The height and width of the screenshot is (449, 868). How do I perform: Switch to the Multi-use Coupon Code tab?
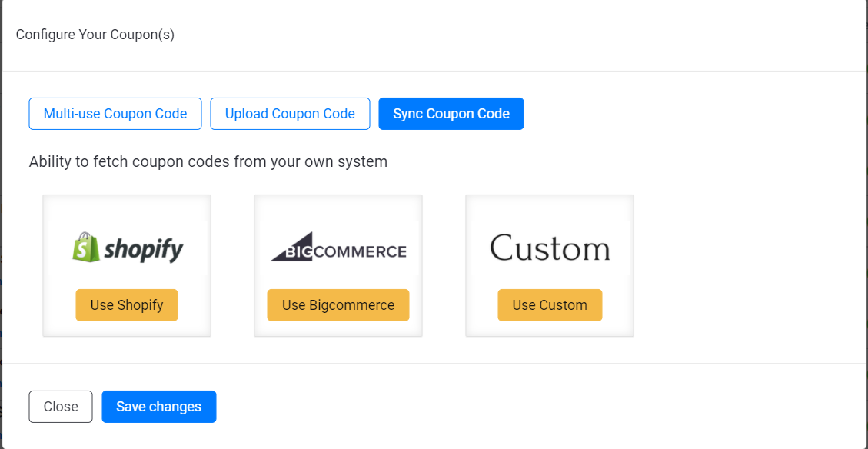115,113
